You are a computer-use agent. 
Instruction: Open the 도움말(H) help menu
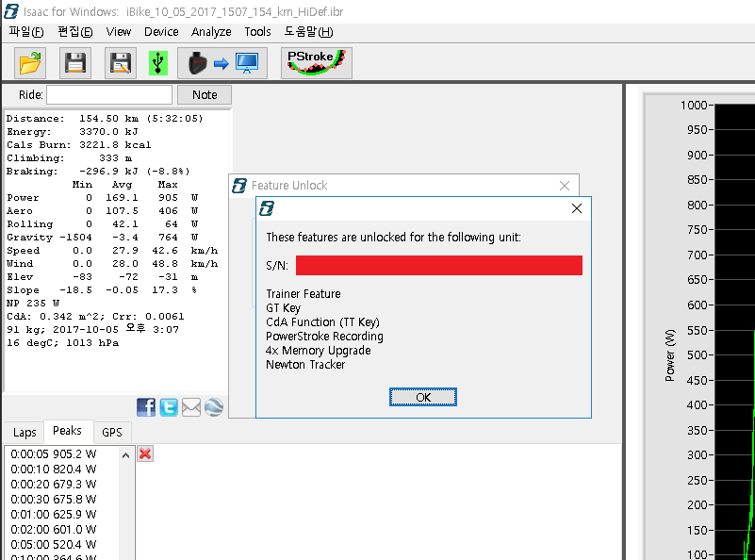tap(308, 32)
